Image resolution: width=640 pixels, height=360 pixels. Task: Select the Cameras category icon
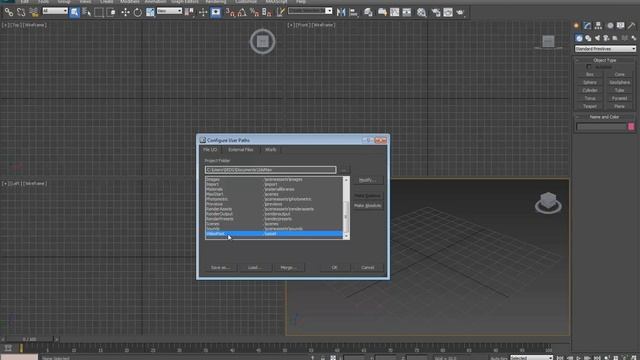coord(606,38)
